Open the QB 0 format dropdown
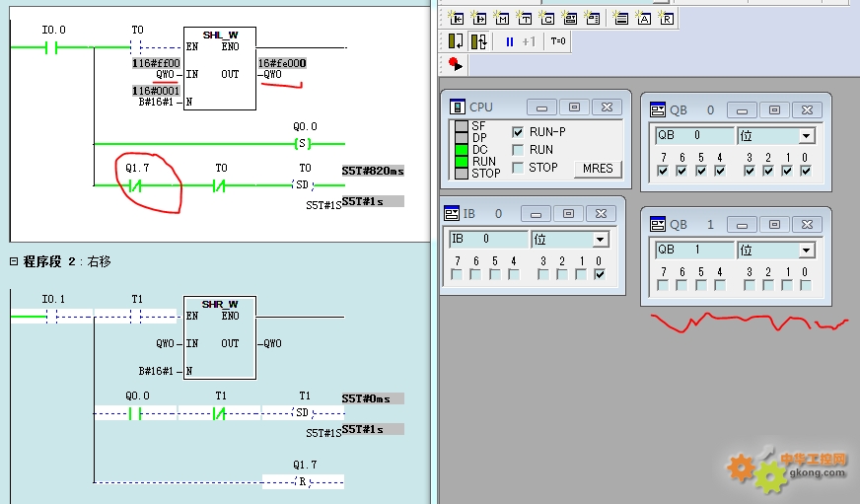The image size is (860, 504). (x=806, y=136)
